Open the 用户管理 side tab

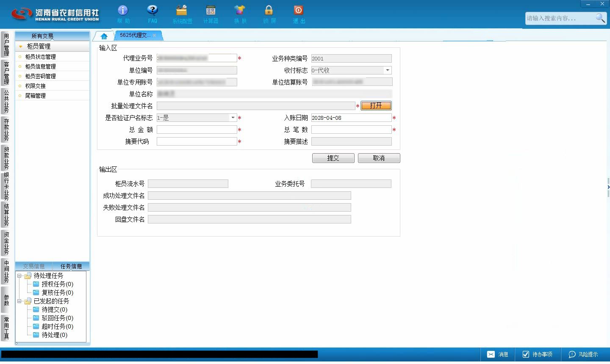click(x=6, y=44)
